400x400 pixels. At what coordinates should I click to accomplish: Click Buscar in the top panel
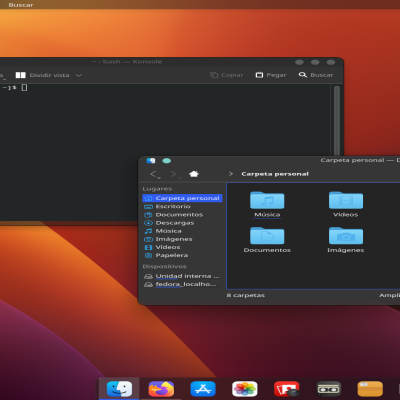(21, 5)
